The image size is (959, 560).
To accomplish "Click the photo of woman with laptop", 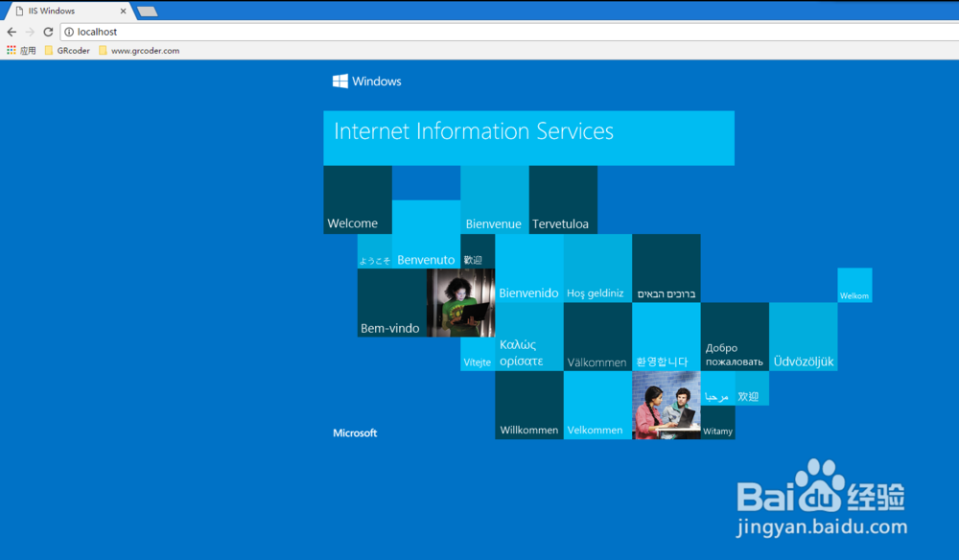I will pyautogui.click(x=460, y=303).
